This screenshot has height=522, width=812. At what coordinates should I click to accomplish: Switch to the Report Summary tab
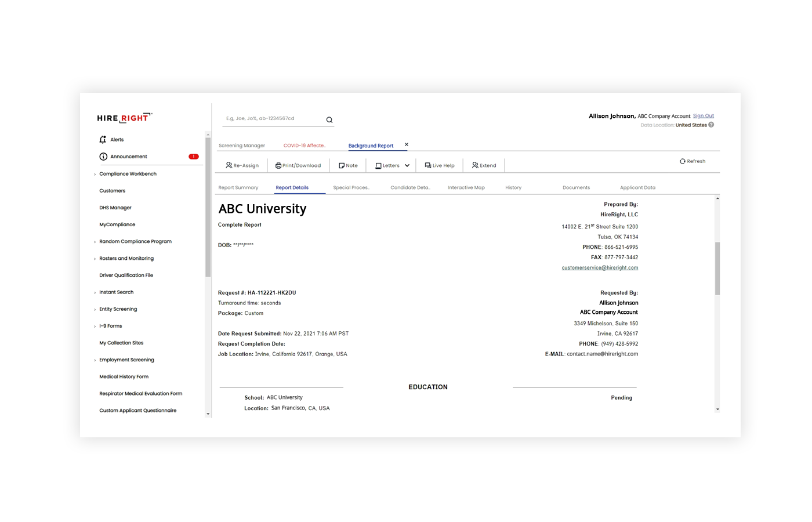(238, 187)
